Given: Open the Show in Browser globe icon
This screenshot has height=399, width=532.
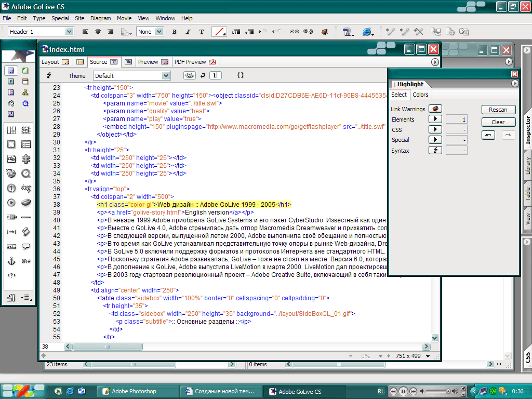Looking at the screenshot, I should pos(367,32).
